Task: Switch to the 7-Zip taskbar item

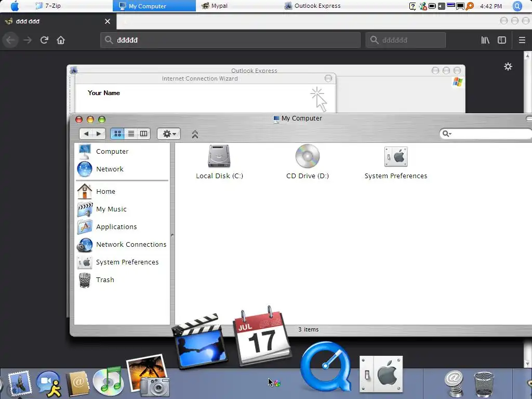Action: point(48,6)
